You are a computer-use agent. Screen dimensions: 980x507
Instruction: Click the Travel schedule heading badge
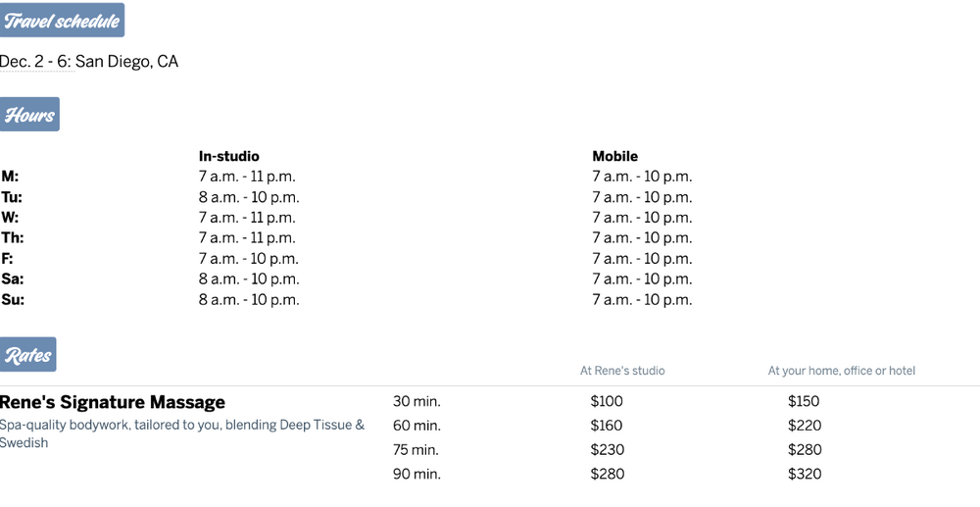[x=62, y=21]
